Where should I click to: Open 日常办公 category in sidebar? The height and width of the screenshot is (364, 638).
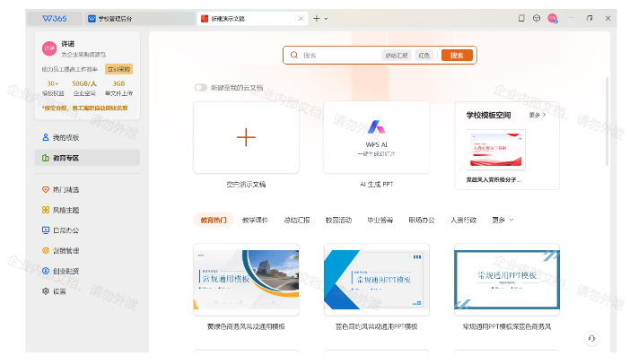click(66, 230)
